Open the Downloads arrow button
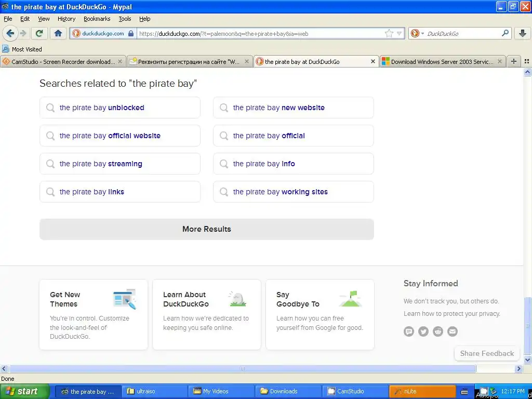Image resolution: width=532 pixels, height=399 pixels. coord(523,33)
